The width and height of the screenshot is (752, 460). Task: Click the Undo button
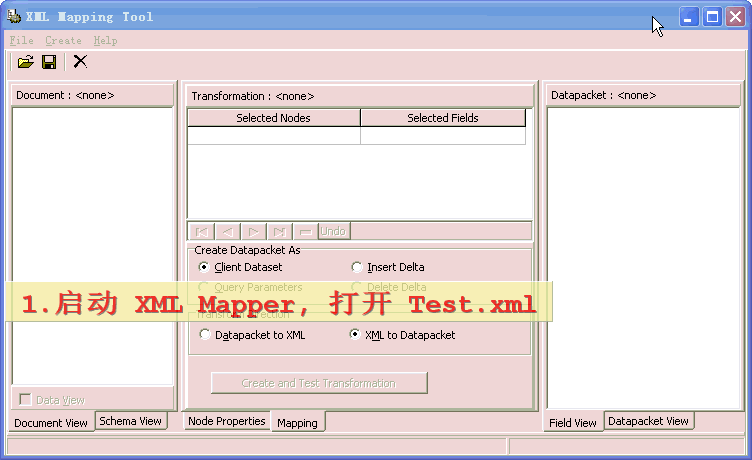click(333, 232)
